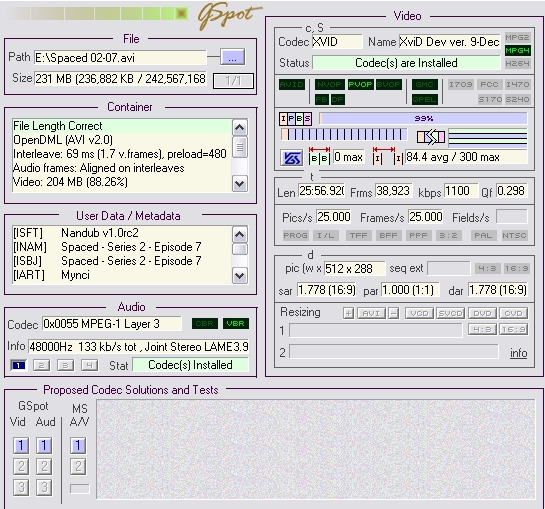The image size is (545, 509).
Task: Click the frame order arrows icon
Action: pos(431,137)
